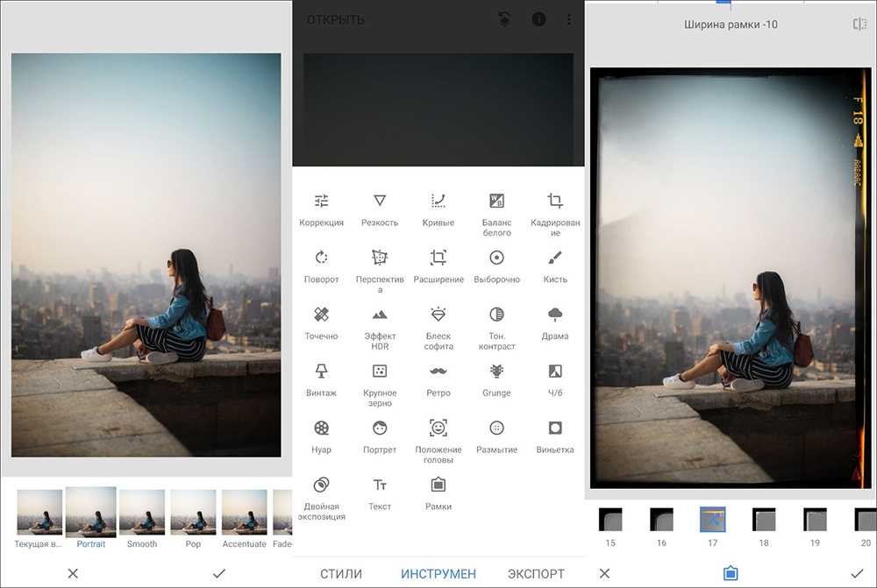Open the Баланс белого tool
Screen dimensions: 877x588
(x=496, y=211)
